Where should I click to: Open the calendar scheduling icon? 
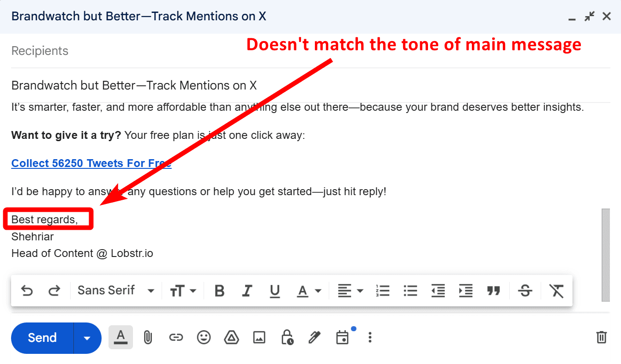[x=343, y=337]
